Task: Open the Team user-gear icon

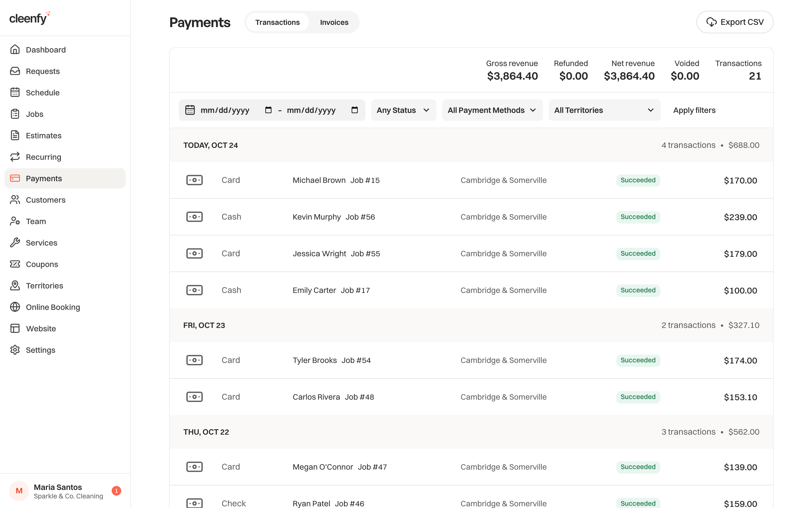Action: point(15,221)
